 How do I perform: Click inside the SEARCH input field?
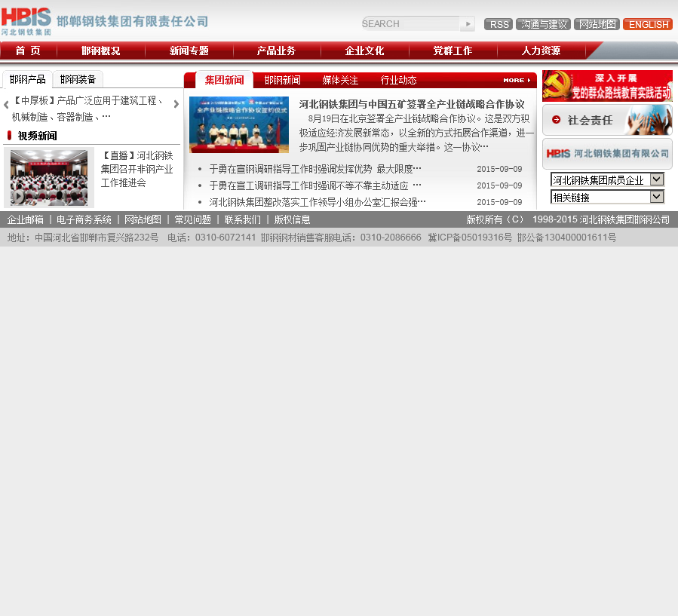(410, 24)
